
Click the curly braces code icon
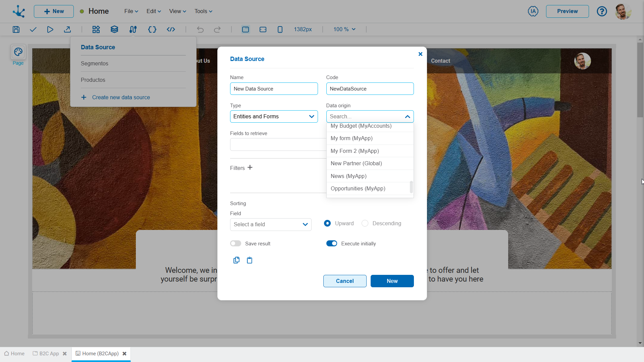152,29
